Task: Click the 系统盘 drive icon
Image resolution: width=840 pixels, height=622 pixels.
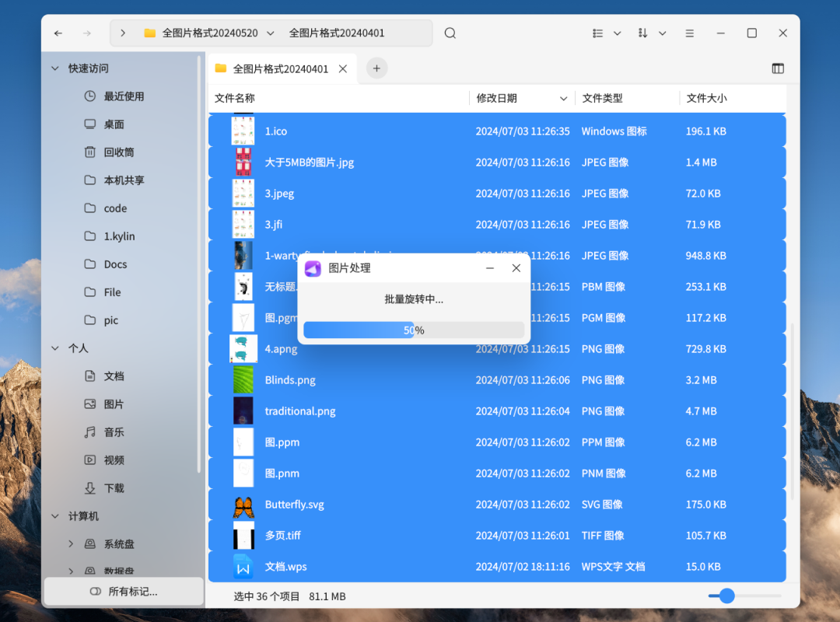Action: point(90,543)
